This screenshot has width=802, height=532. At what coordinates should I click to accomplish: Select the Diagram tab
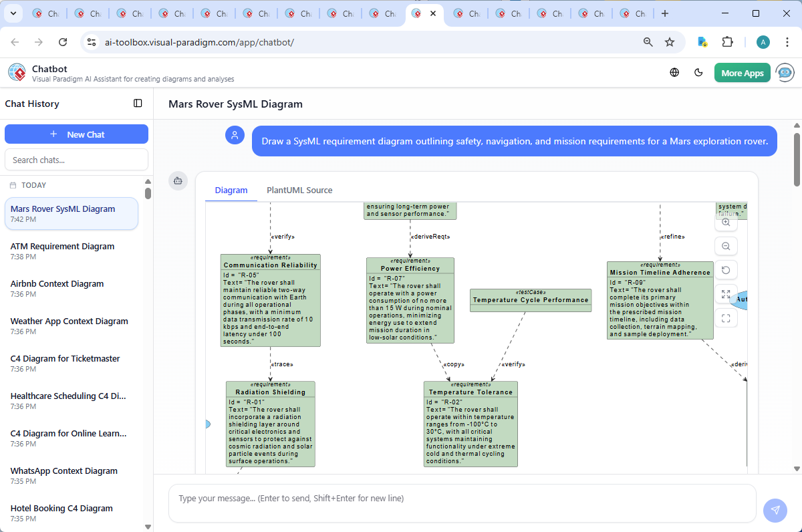point(231,190)
